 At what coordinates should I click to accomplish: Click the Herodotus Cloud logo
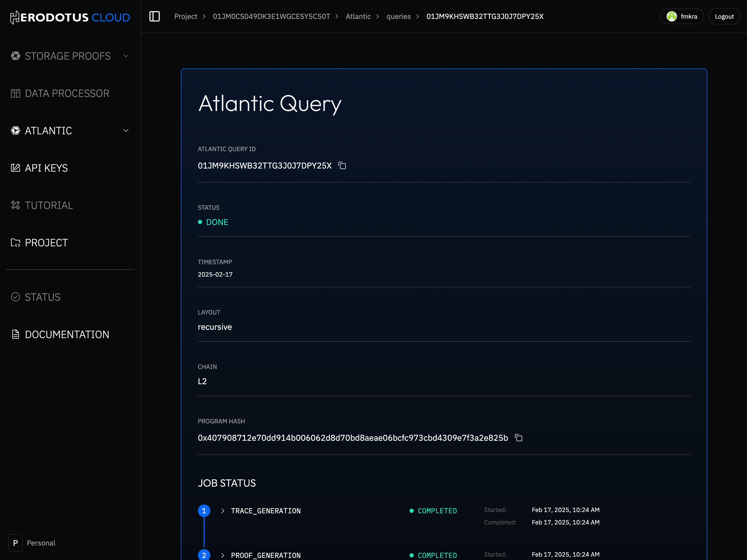click(x=70, y=17)
